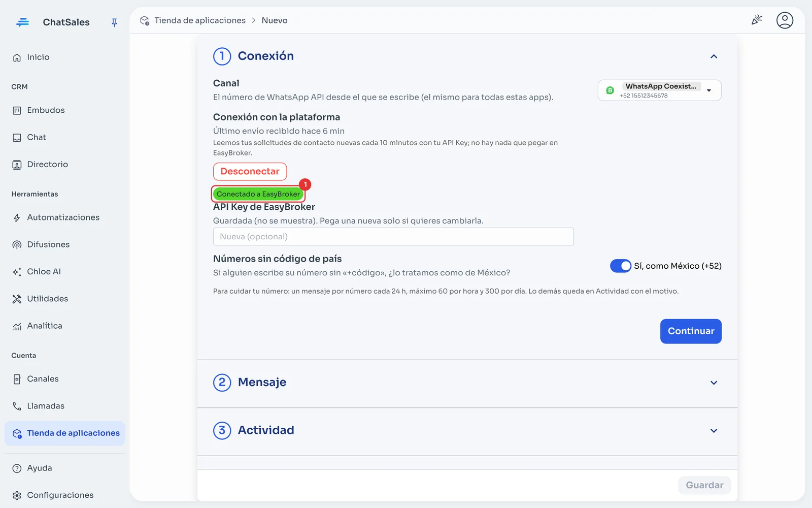Open the user profile avatar icon

click(x=785, y=20)
